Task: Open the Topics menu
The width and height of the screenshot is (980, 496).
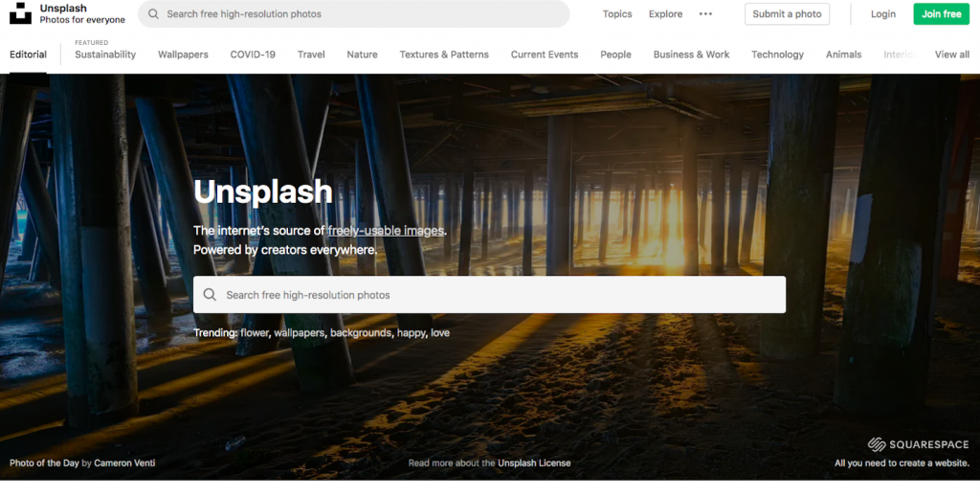Action: point(617,14)
